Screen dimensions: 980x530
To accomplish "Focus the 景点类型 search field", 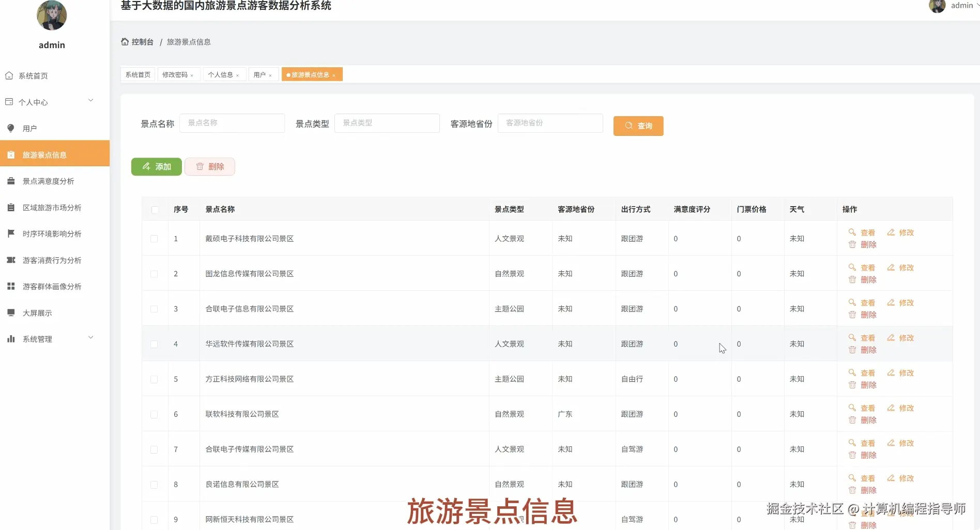I will pos(387,123).
